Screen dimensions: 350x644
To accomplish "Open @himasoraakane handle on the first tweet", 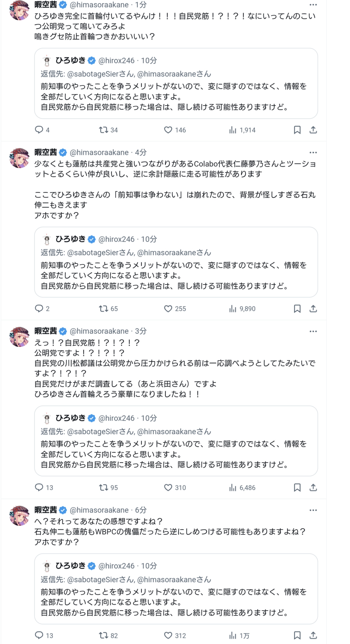I will coord(99,5).
